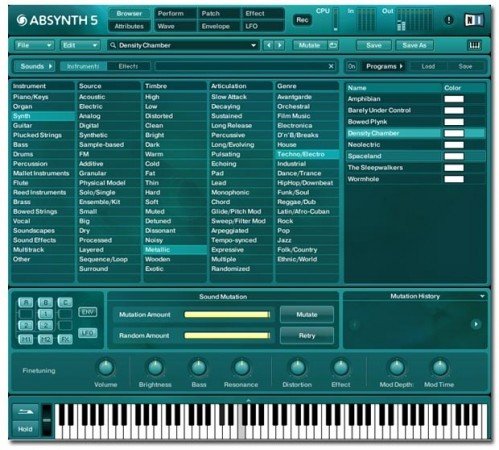Clear the search field with X
This screenshot has height=450, width=499.
click(331, 66)
